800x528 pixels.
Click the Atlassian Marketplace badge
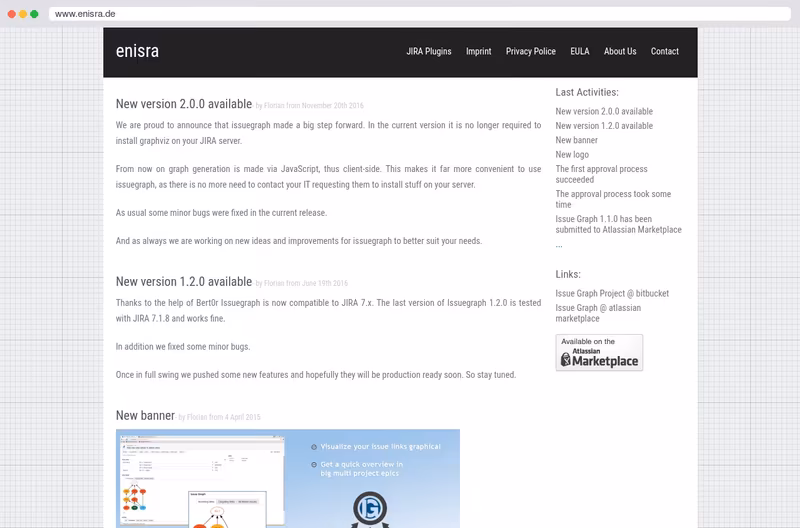(599, 353)
